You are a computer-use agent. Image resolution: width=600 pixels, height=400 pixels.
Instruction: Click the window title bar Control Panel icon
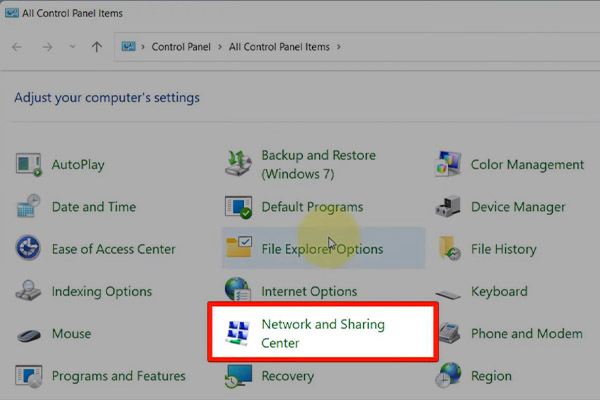click(12, 13)
